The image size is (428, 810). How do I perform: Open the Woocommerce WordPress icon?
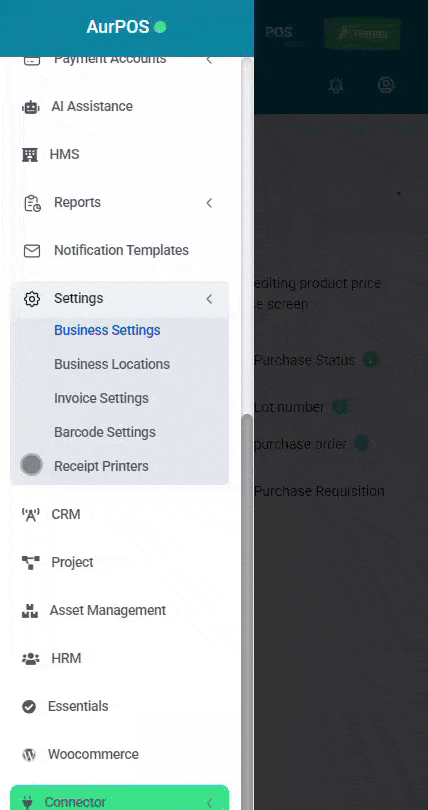(x=29, y=755)
